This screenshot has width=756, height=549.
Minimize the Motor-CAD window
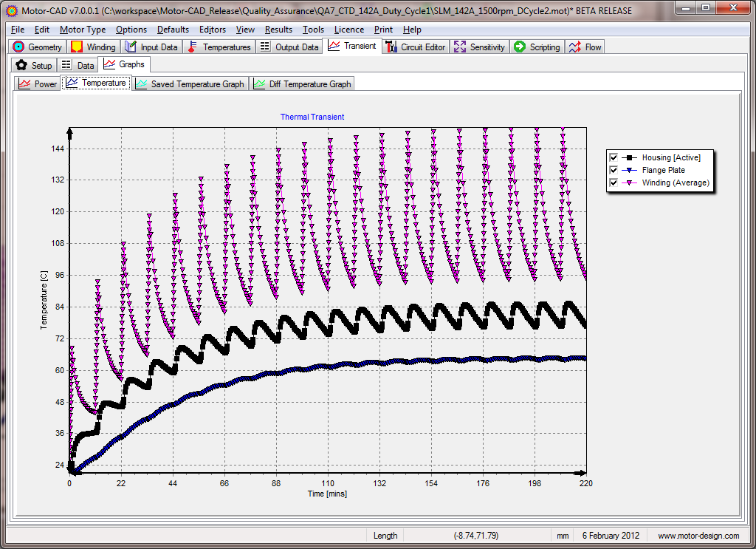point(687,8)
